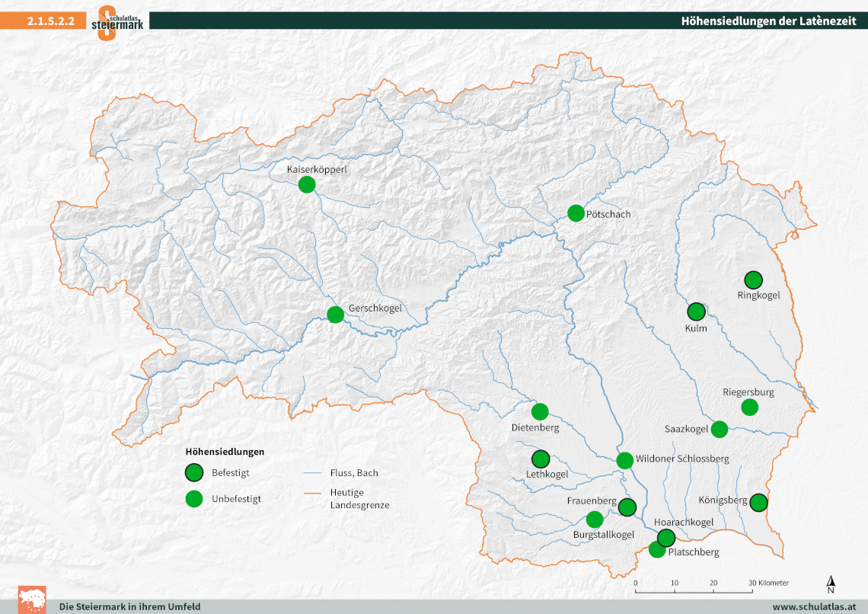Viewport: 868px width, 614px height.
Task: Select the fortified Ringkogel marker
Action: pos(753,280)
